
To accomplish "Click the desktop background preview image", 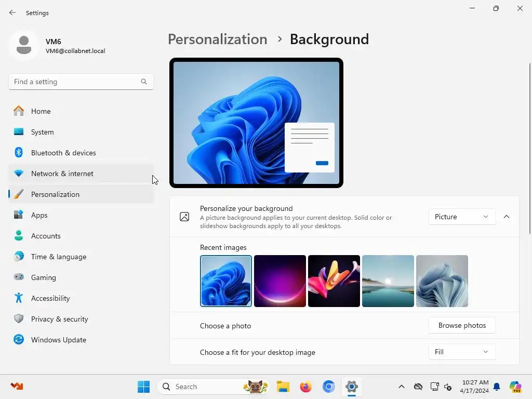I will pos(256,123).
